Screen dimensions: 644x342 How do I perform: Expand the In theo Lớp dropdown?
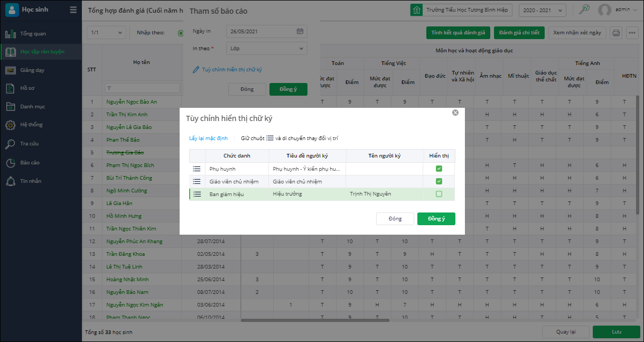[266, 48]
